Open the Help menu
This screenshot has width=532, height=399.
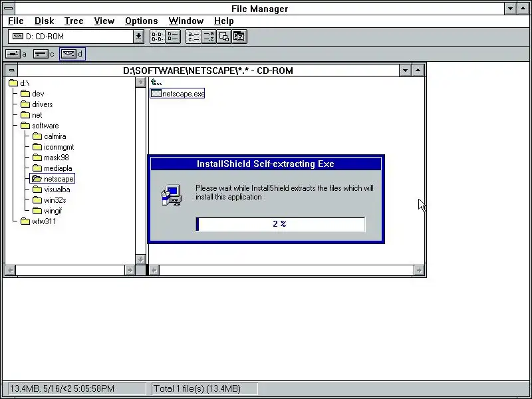tap(223, 21)
